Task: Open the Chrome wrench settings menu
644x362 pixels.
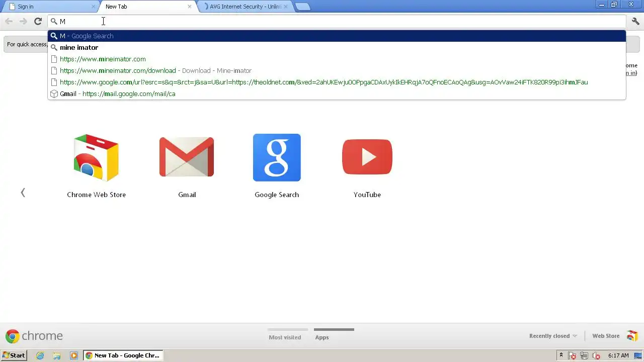Action: click(x=635, y=21)
